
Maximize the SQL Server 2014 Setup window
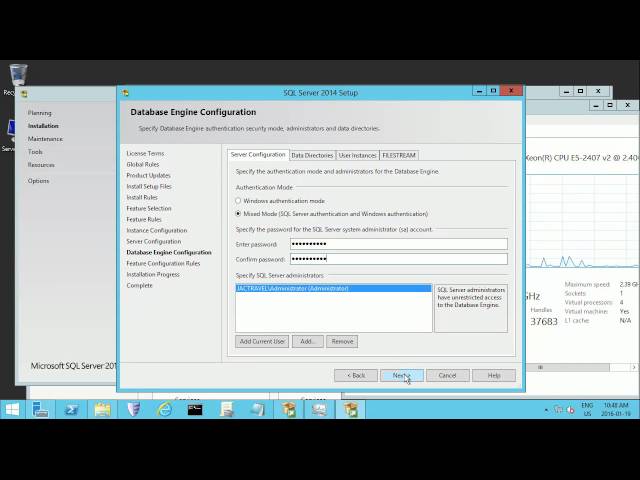pyautogui.click(x=493, y=91)
